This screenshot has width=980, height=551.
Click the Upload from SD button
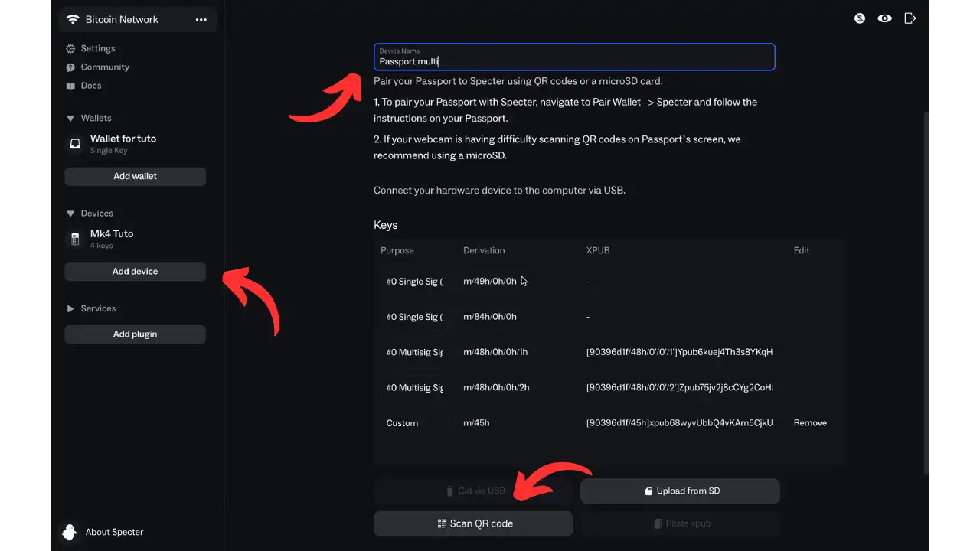pos(680,491)
